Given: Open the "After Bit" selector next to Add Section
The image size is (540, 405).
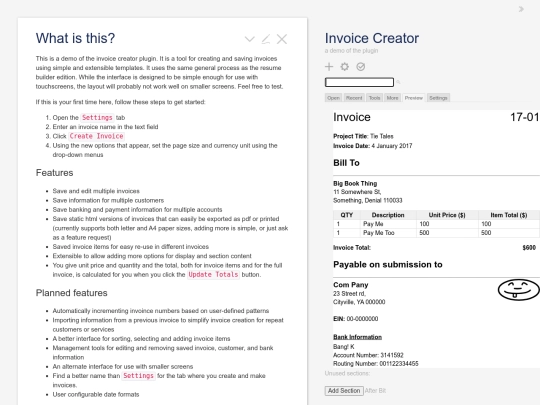Looking at the screenshot, I should [375, 391].
